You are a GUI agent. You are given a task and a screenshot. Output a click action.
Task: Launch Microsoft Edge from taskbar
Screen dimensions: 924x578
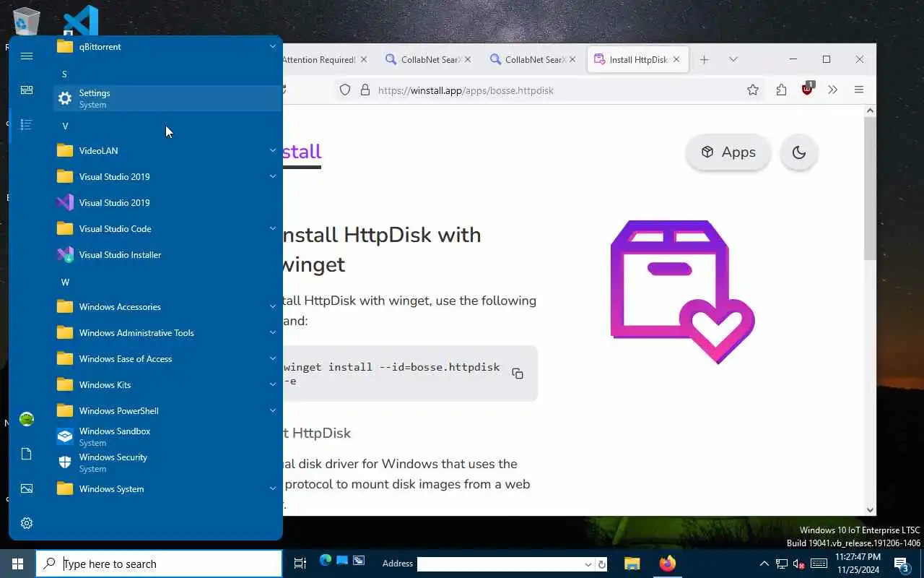325,560
